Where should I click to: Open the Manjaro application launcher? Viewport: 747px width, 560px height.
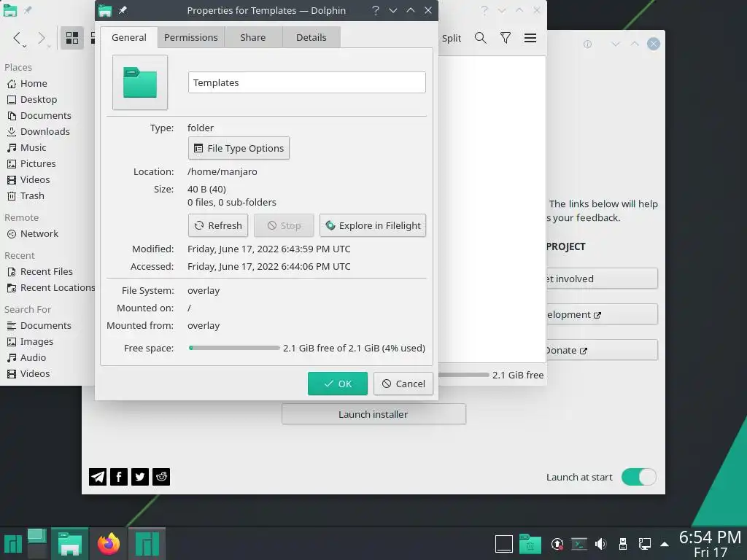(13, 544)
